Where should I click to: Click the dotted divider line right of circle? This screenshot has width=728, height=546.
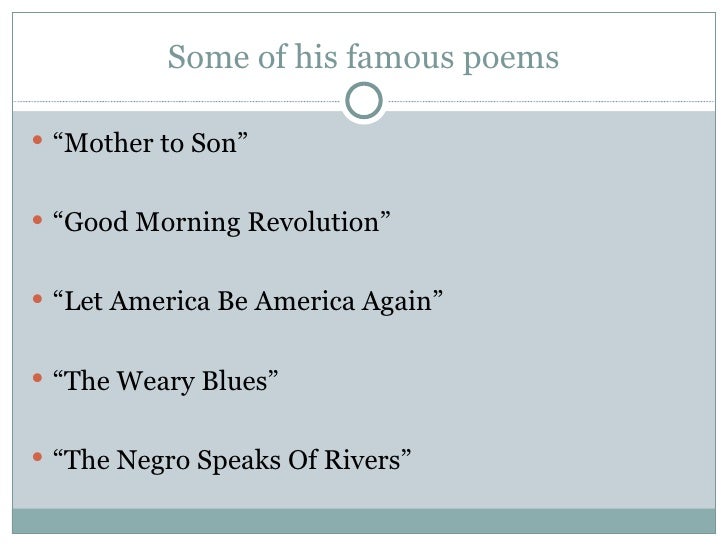(550, 101)
